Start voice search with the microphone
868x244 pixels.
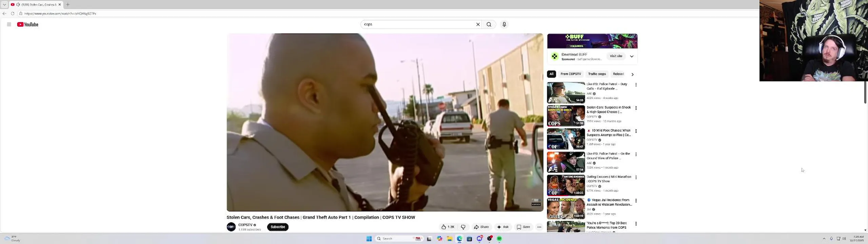(x=504, y=24)
